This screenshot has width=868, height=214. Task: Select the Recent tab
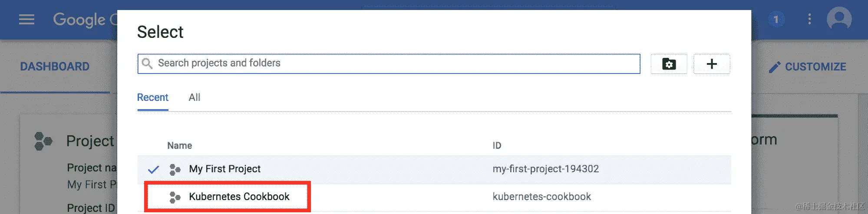pos(153,97)
